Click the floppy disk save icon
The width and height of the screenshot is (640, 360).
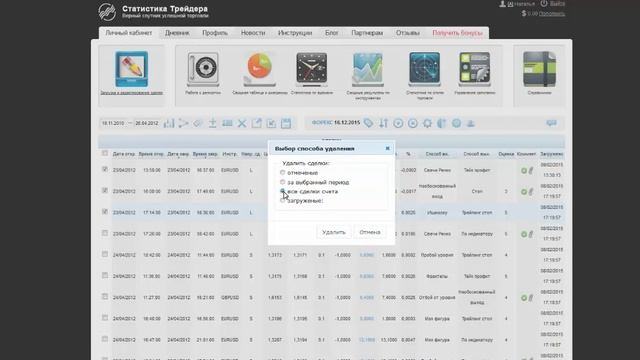(286, 123)
